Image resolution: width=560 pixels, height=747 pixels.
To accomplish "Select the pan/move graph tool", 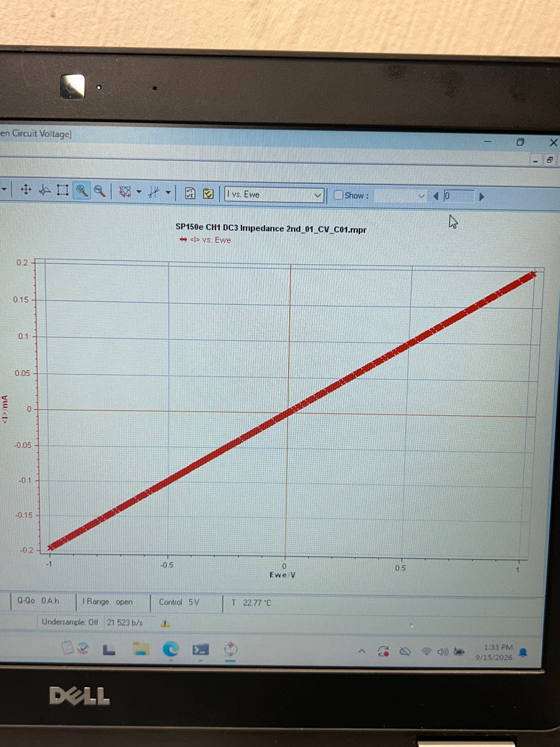I will point(26,190).
